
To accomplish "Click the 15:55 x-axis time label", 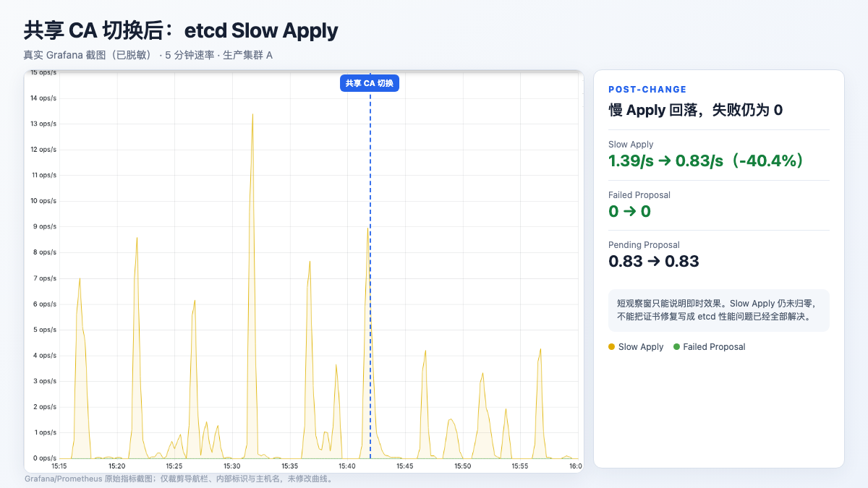I will (x=520, y=466).
